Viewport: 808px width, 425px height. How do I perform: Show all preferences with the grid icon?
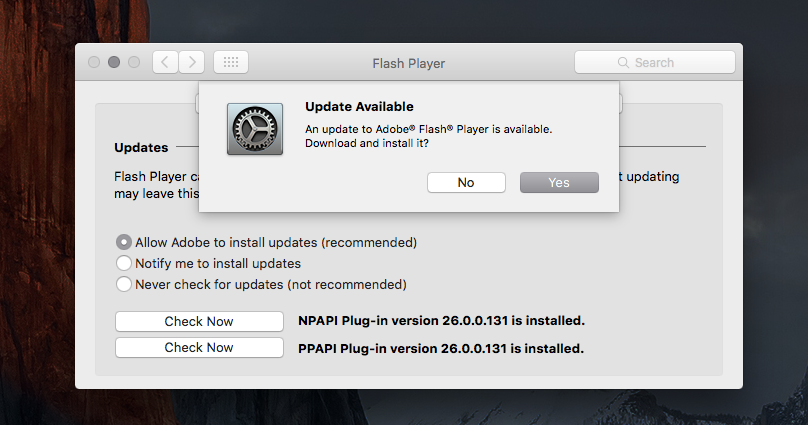[231, 62]
